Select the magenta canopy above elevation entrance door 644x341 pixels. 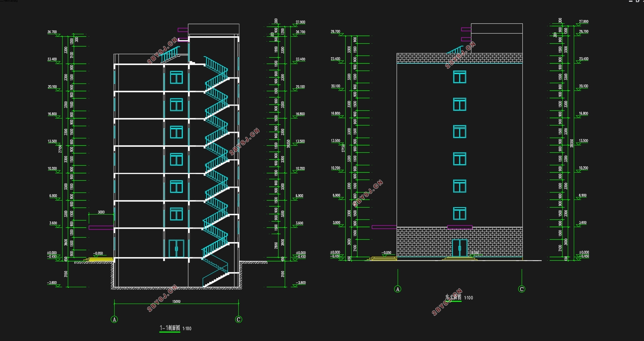point(460,227)
